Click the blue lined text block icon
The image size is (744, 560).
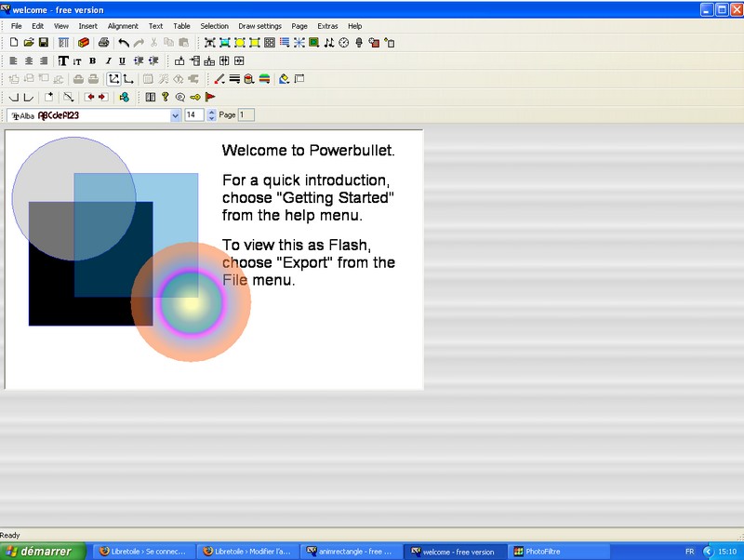[x=285, y=43]
